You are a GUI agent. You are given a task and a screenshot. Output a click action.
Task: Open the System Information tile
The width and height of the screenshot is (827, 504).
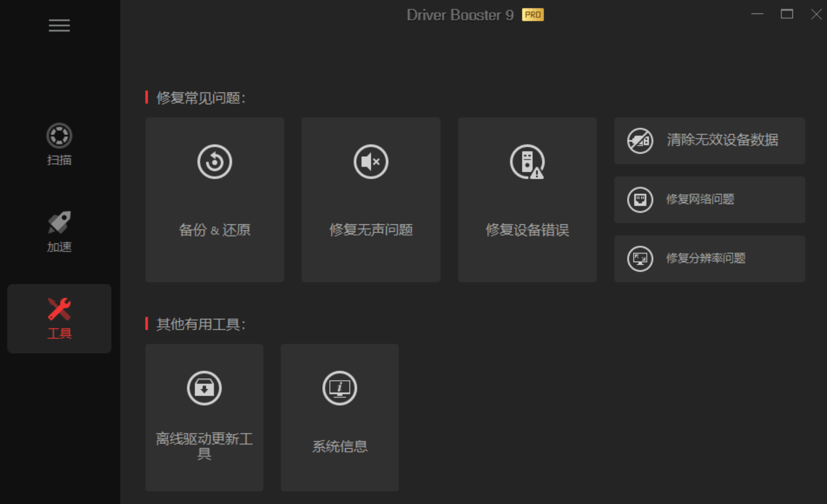[x=339, y=417]
